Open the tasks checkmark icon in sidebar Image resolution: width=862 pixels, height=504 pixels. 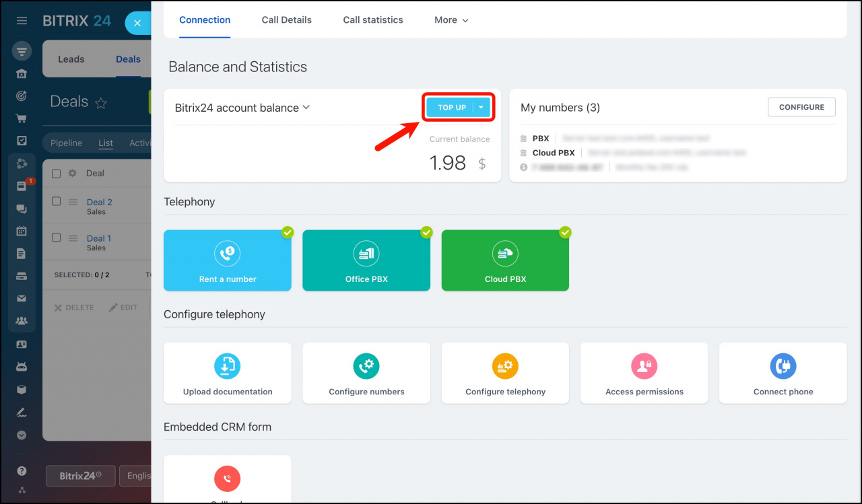coord(22,141)
